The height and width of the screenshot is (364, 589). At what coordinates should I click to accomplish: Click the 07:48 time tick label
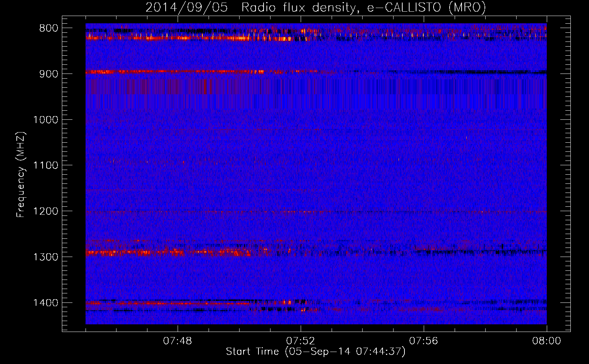pyautogui.click(x=178, y=341)
